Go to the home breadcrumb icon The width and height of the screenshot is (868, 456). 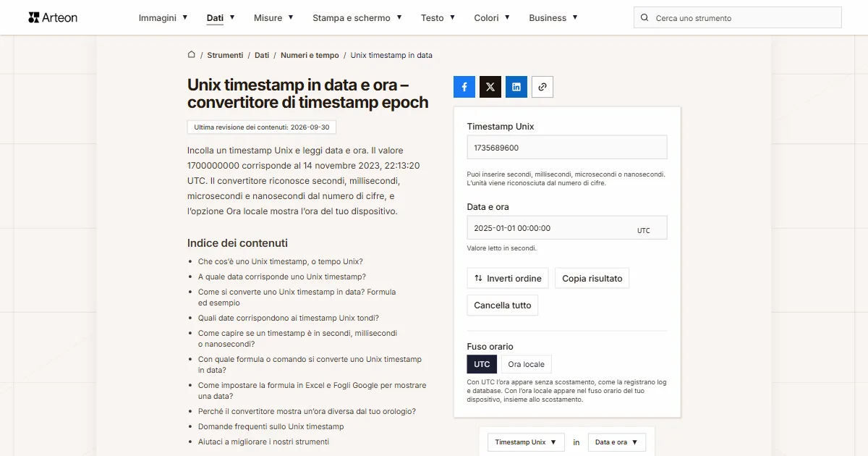[192, 54]
